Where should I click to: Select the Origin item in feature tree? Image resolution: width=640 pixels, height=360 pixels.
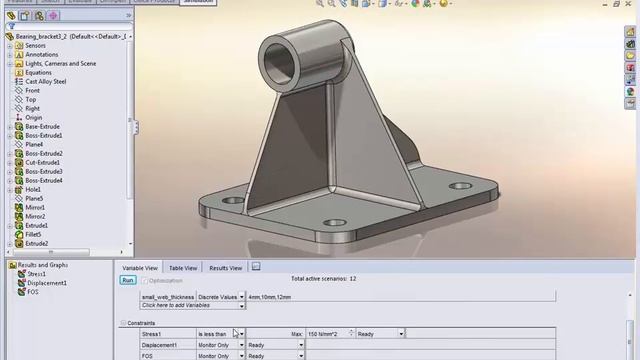click(33, 118)
